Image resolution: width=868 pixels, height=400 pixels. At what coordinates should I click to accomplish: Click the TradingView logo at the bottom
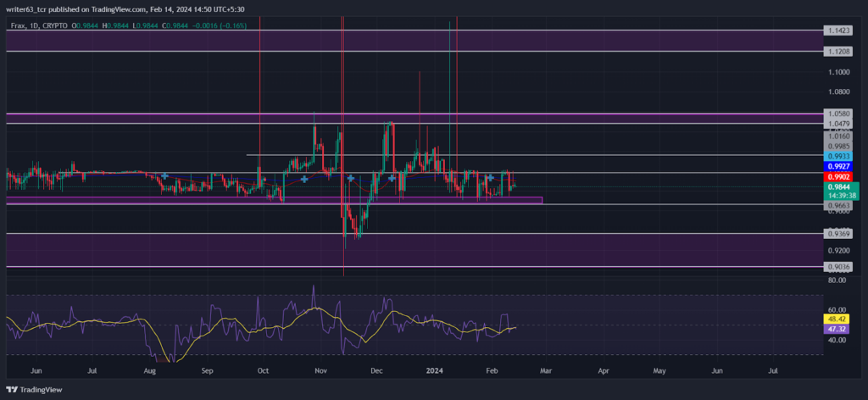click(x=35, y=390)
